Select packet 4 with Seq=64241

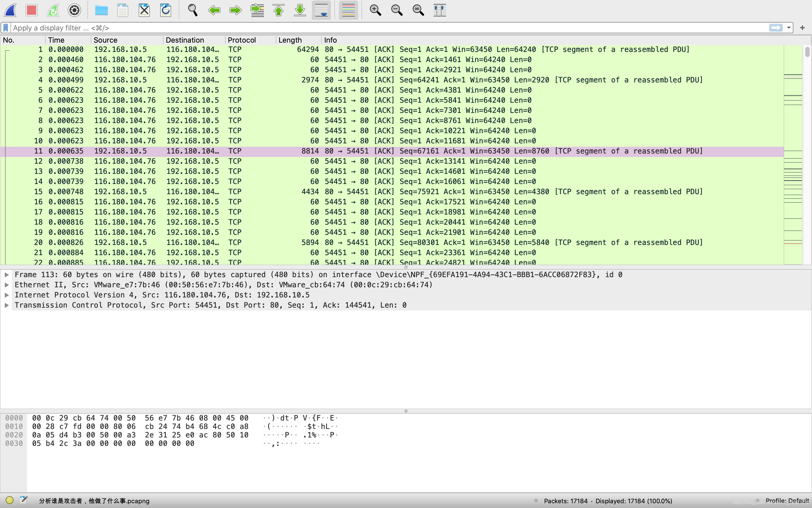[x=392, y=80]
